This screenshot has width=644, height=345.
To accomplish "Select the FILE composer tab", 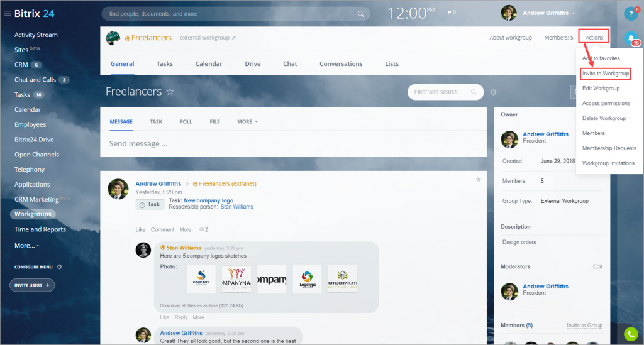I will (x=215, y=121).
